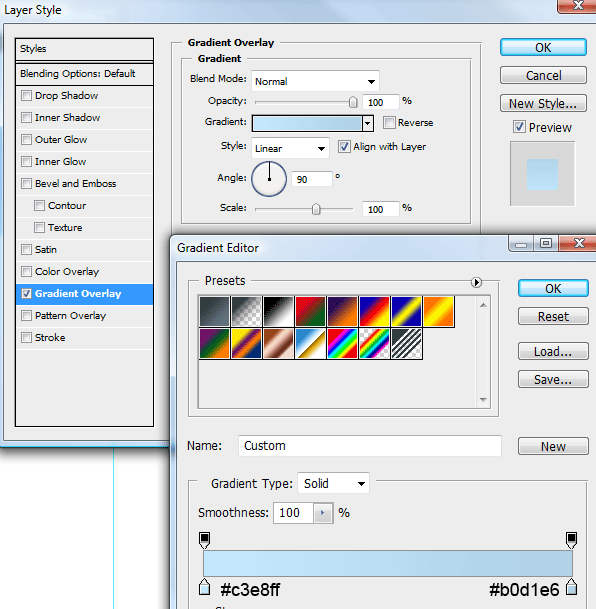Turn on Outer Glow checkbox

[x=26, y=139]
